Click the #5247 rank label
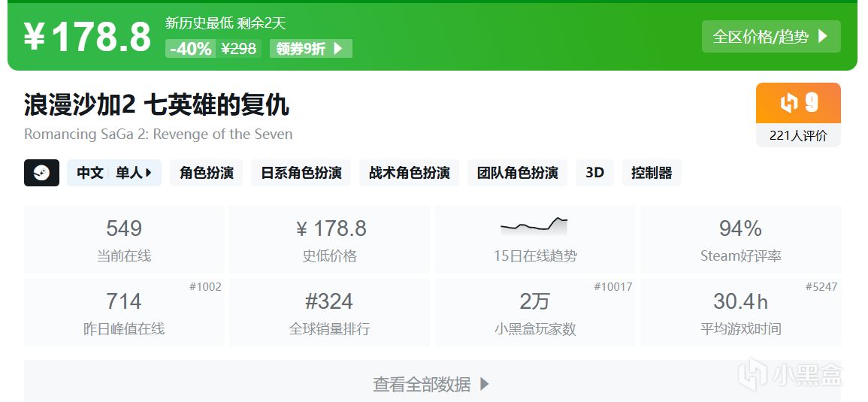The height and width of the screenshot is (402, 868). tap(821, 287)
